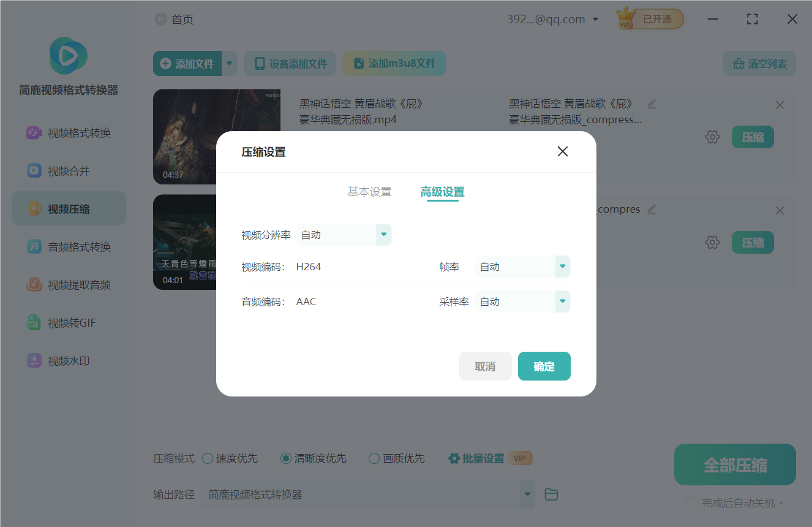
Task: Confirm settings with the 确定 button
Action: tap(544, 366)
